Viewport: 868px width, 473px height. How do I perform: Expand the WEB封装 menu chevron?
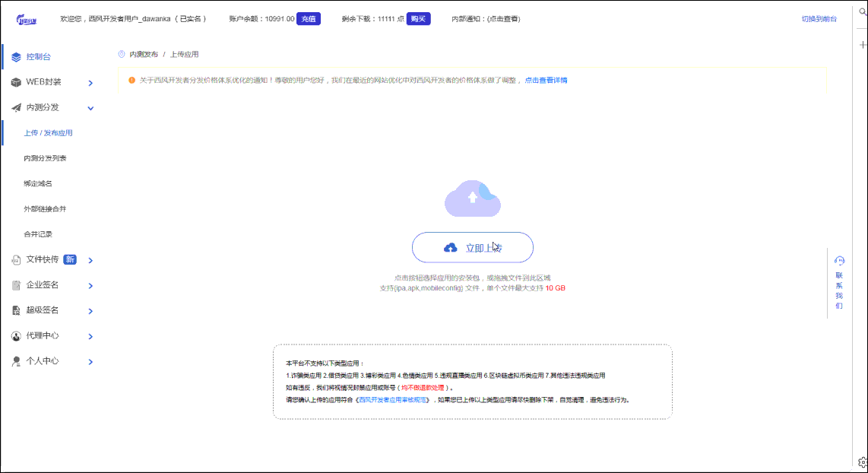(x=90, y=82)
